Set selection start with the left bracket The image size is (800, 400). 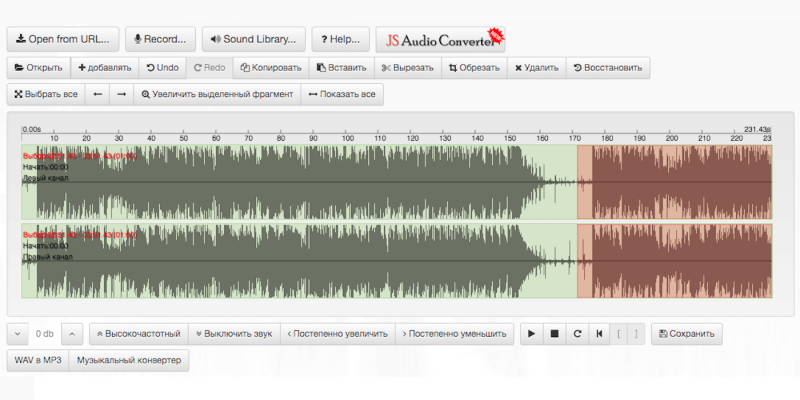pos(619,334)
